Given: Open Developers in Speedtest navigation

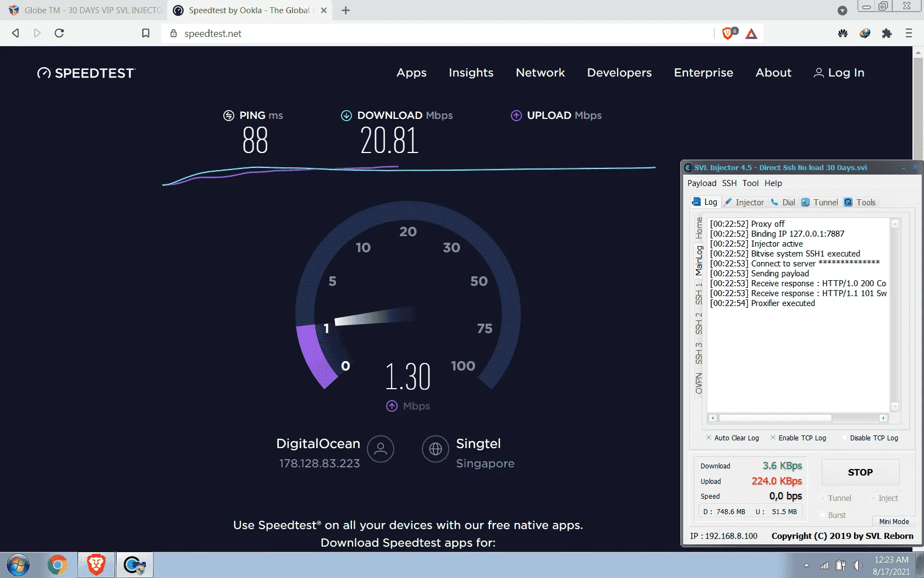Looking at the screenshot, I should coord(619,73).
